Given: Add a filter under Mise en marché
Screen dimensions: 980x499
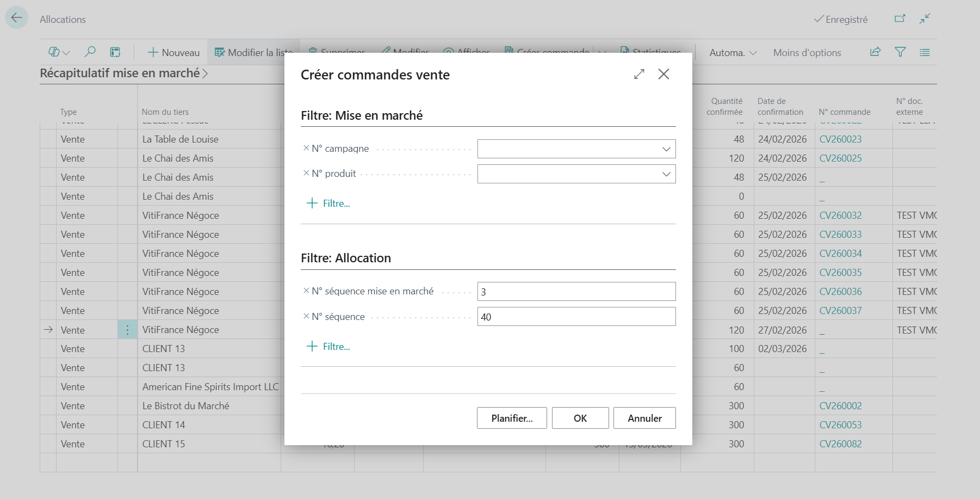Looking at the screenshot, I should coord(328,204).
